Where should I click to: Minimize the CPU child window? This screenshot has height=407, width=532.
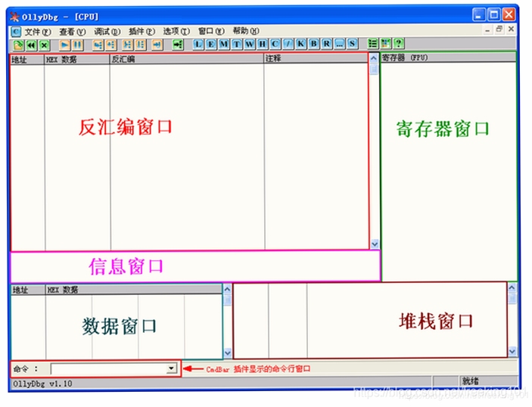[487, 30]
